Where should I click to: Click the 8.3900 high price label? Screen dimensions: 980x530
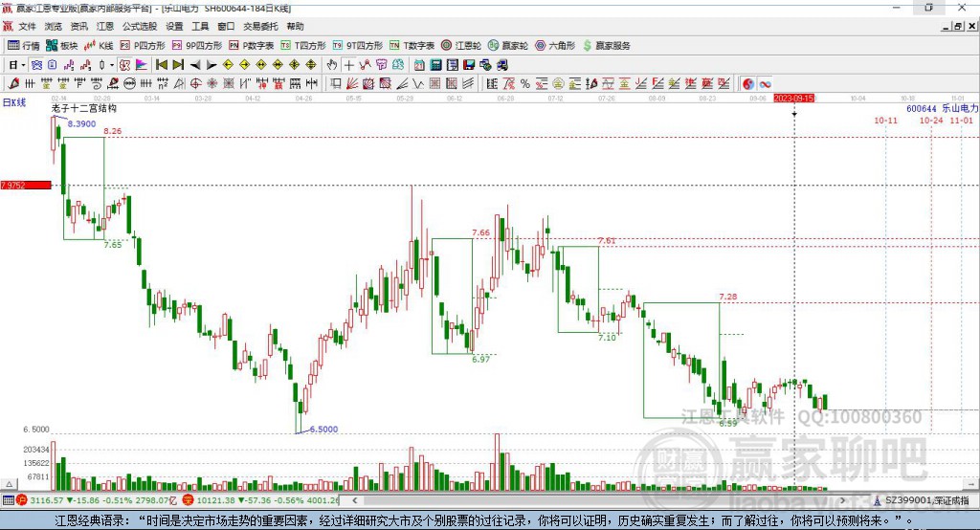pyautogui.click(x=82, y=123)
